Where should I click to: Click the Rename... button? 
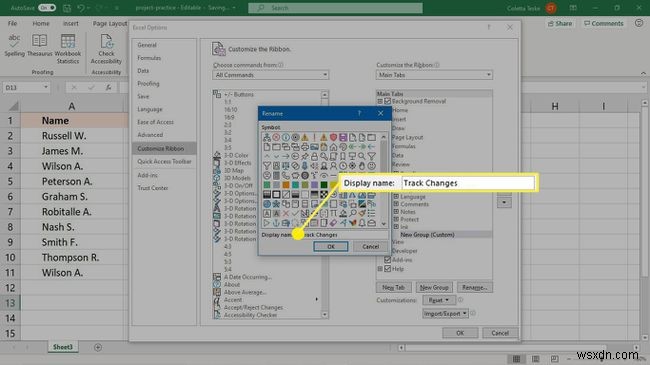click(x=475, y=287)
